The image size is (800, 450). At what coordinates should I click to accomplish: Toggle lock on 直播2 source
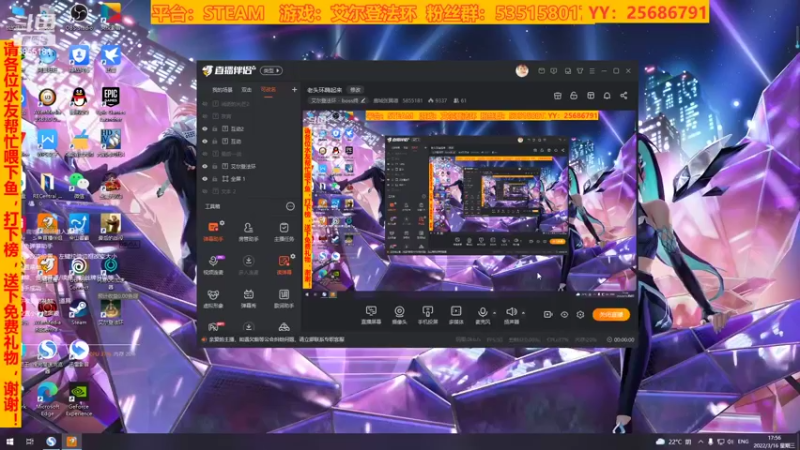(215, 129)
